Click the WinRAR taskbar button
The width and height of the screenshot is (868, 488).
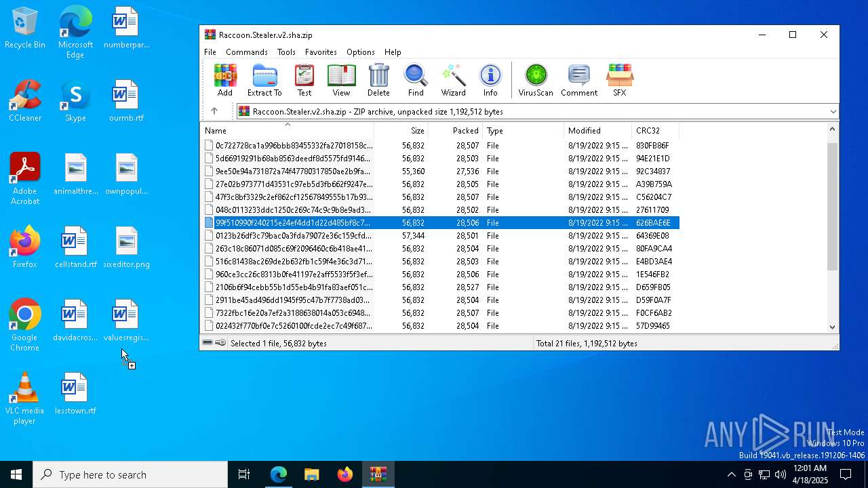378,474
